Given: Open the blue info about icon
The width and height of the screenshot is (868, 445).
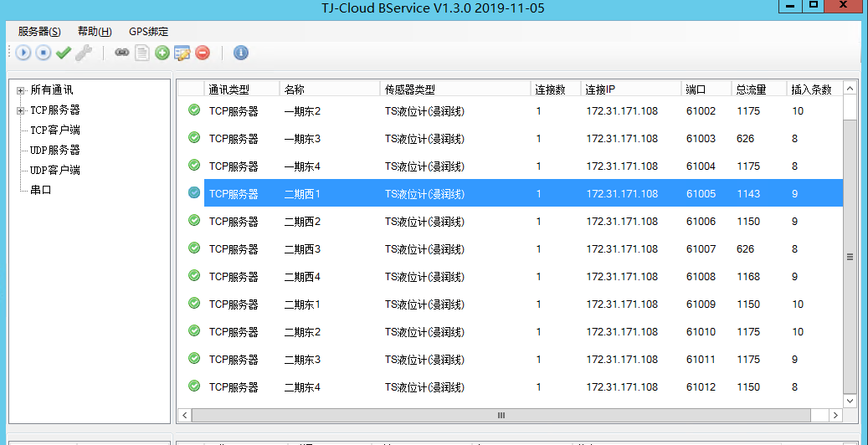Looking at the screenshot, I should [x=241, y=53].
